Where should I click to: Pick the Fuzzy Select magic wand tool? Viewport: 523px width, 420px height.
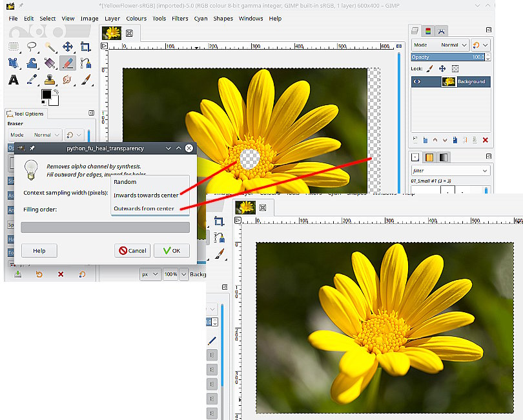coord(50,46)
